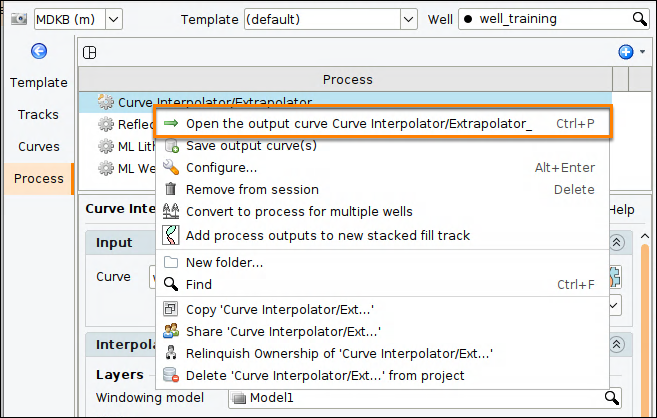This screenshot has width=657, height=418.
Task: Click the Windowing model search magnifier
Action: (611, 397)
